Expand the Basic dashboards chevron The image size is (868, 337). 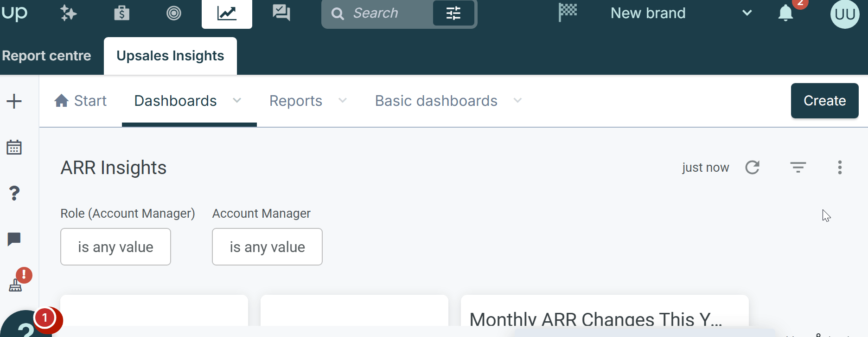pyautogui.click(x=518, y=101)
